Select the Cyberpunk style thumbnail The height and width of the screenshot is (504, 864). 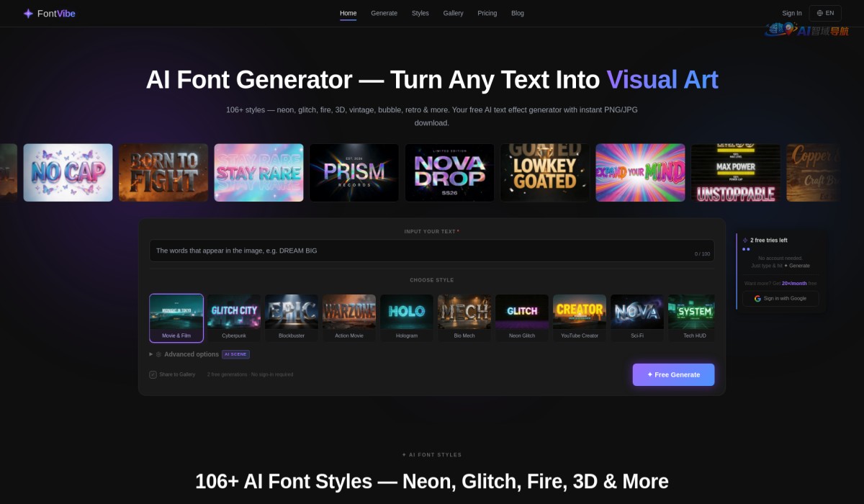click(x=234, y=318)
